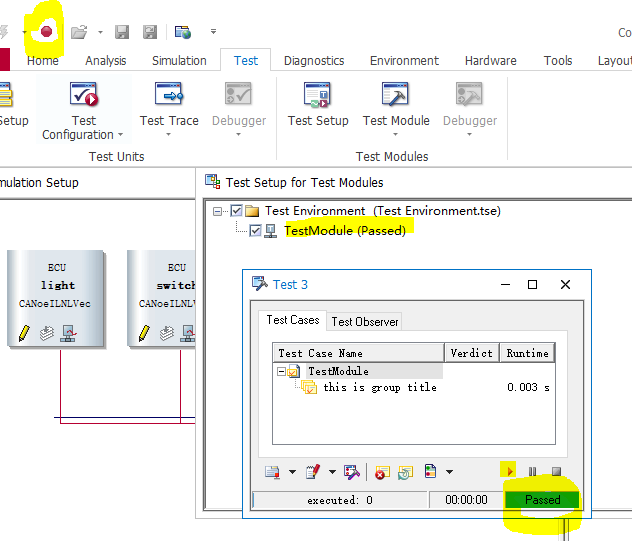This screenshot has width=632, height=541.
Task: Click the Test Case Name column header
Action: 358,353
